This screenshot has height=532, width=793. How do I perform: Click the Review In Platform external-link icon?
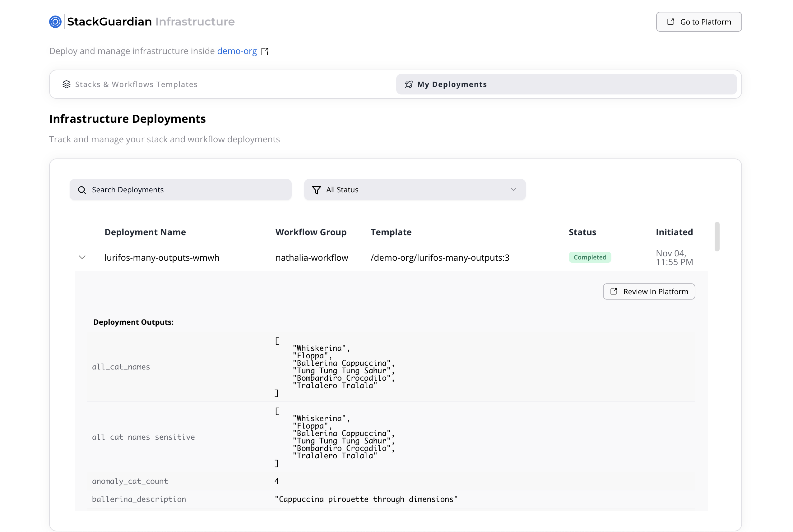pyautogui.click(x=614, y=291)
